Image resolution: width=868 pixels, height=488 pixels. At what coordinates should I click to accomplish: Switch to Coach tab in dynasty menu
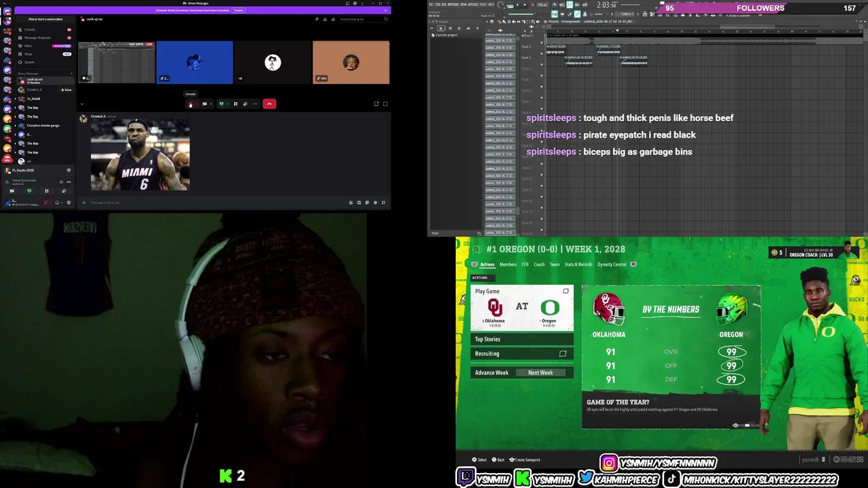coord(539,264)
